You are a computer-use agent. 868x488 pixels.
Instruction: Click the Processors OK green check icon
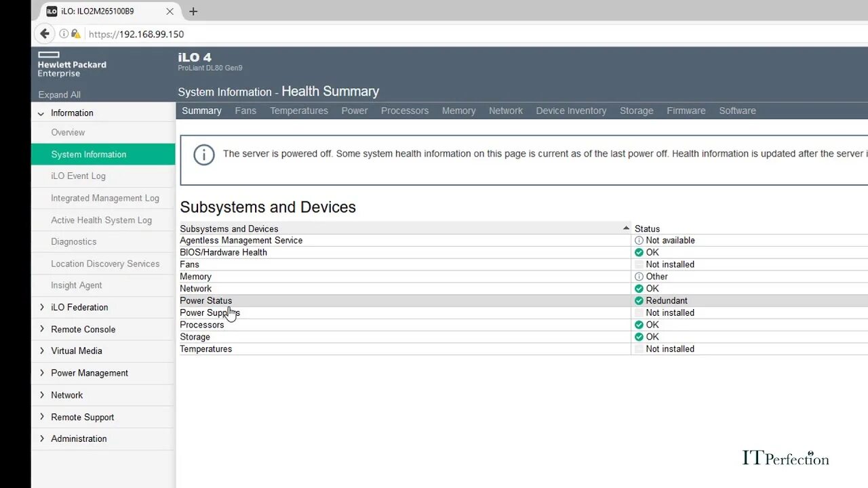click(639, 325)
